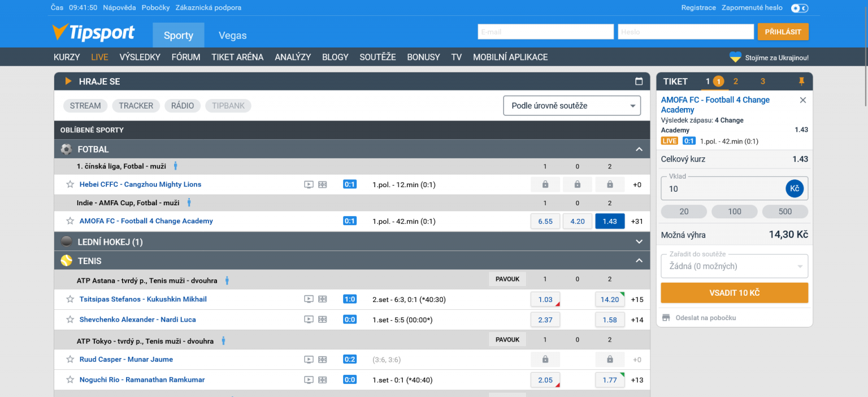Open the Výsledky menu item
868x397 pixels.
pyautogui.click(x=140, y=57)
